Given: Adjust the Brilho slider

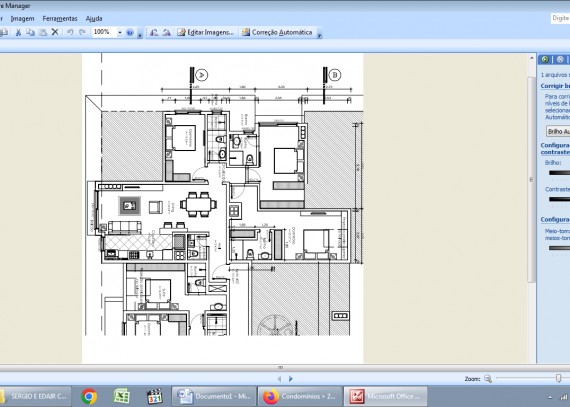Looking at the screenshot, I should point(559,173).
